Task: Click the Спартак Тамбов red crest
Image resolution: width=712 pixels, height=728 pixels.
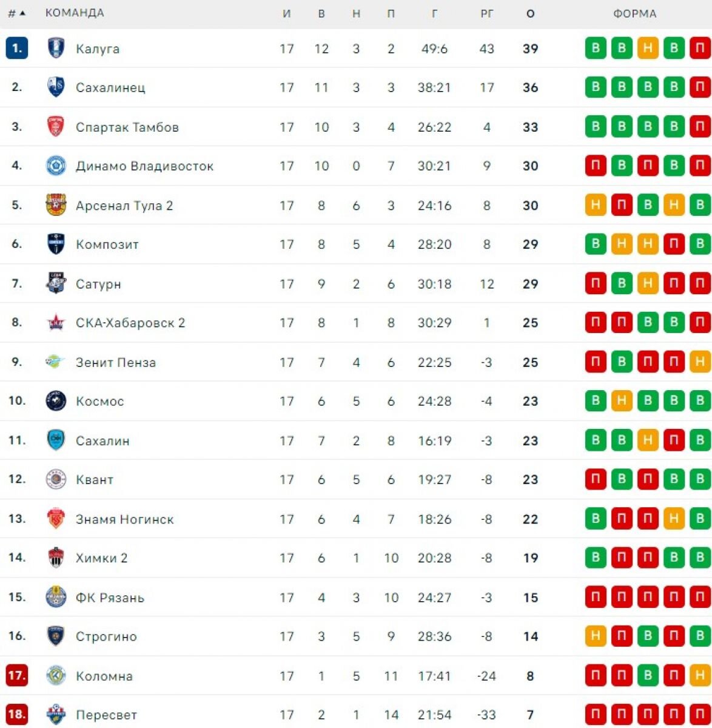Action: point(56,126)
